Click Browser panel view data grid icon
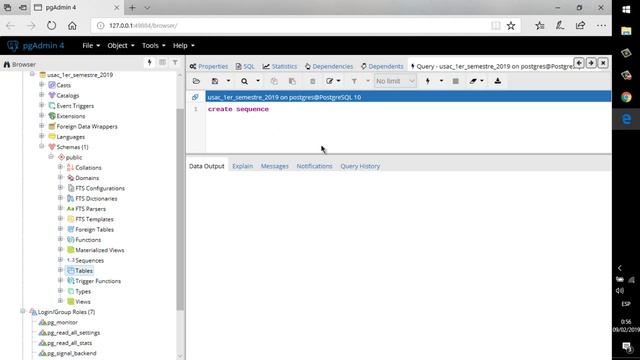 click(162, 62)
